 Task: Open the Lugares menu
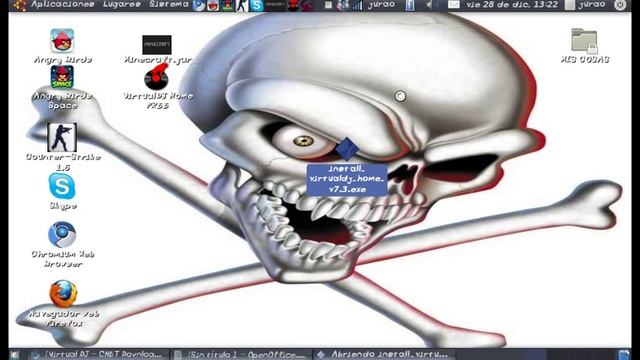pyautogui.click(x=122, y=4)
